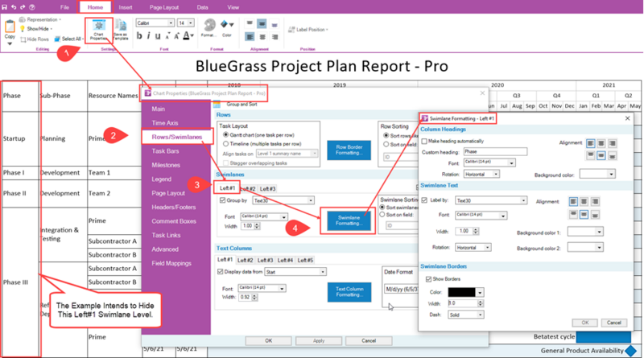
Task: Click the Save icon in quick access toolbar
Action: point(5,7)
